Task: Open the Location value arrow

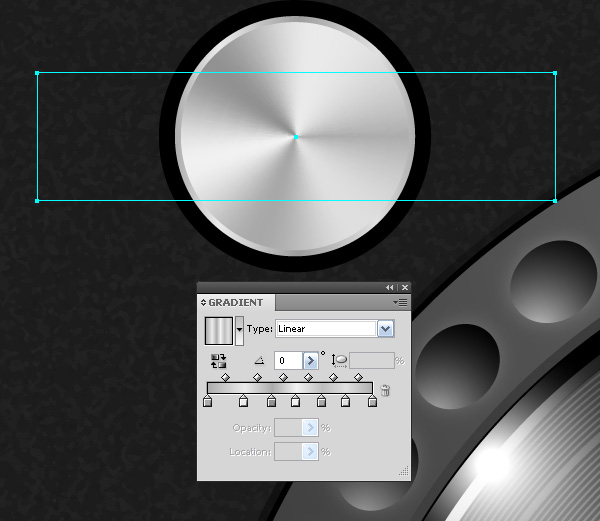Action: 310,451
